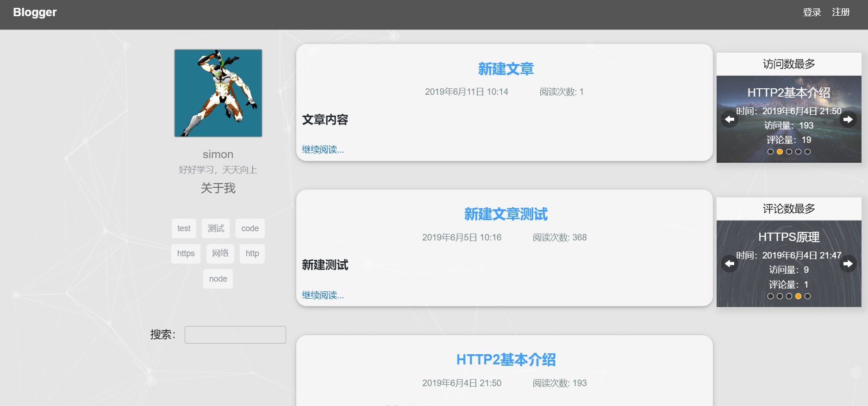Image resolution: width=868 pixels, height=406 pixels.
Task: Click the text 阅读次数: 368
Action: [x=560, y=238]
